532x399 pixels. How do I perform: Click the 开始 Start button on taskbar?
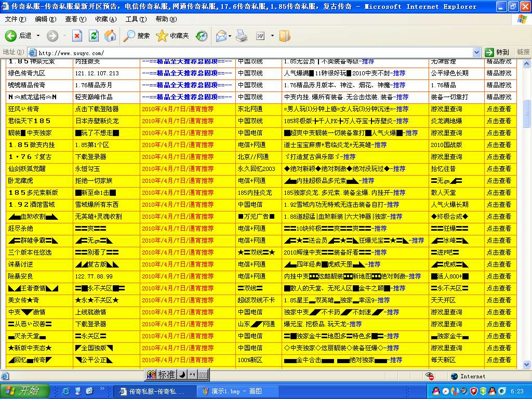[x=25, y=391]
